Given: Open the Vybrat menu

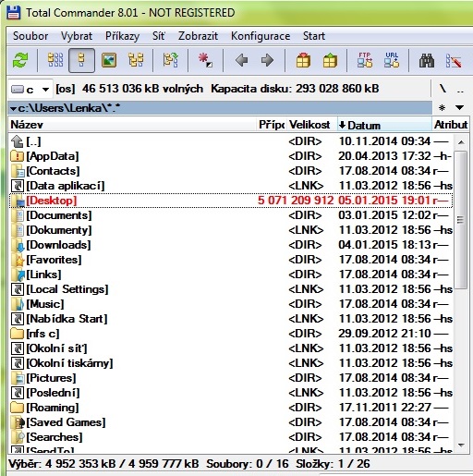Looking at the screenshot, I should 77,36.
